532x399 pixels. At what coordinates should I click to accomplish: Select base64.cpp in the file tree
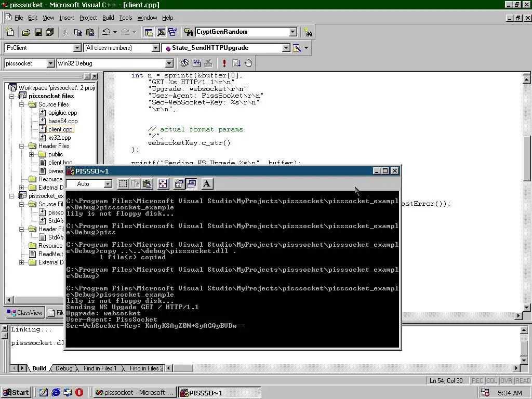point(63,121)
